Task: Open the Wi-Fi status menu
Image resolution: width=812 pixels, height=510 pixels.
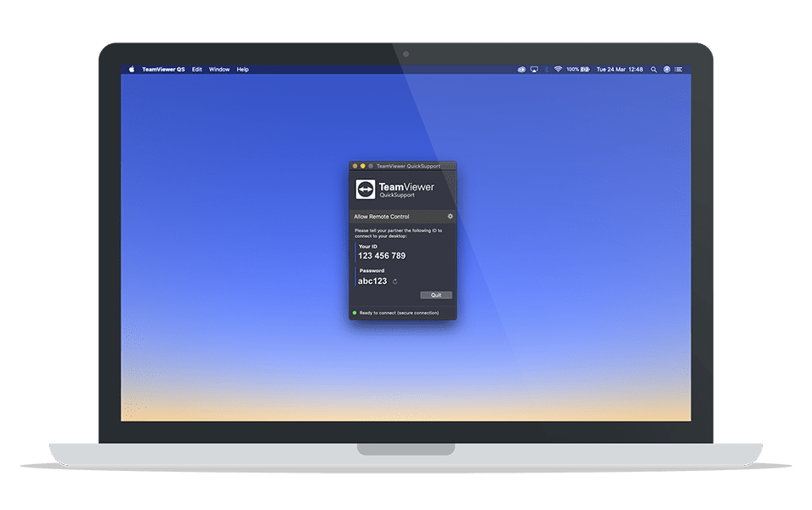Action: 559,70
